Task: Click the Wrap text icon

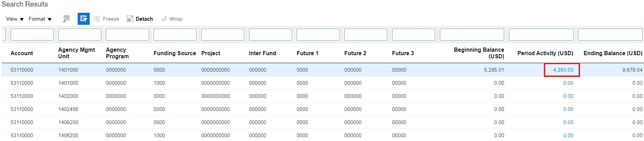Action: [x=164, y=19]
